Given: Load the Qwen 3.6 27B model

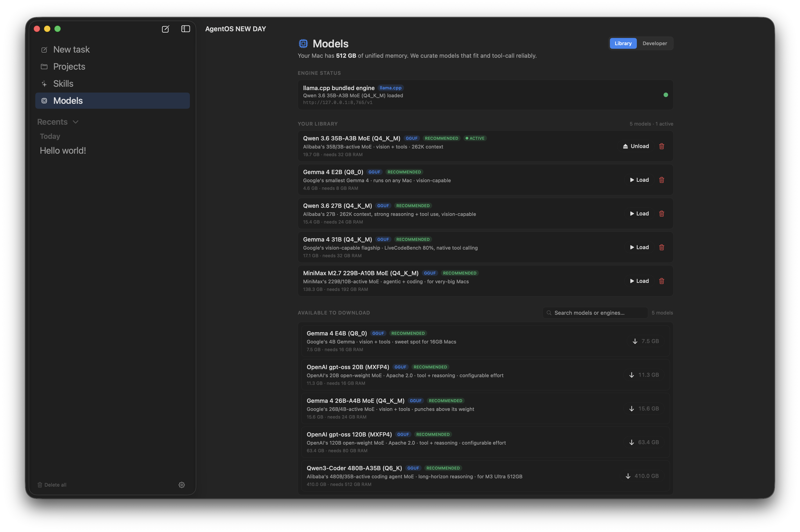Looking at the screenshot, I should pyautogui.click(x=639, y=213).
